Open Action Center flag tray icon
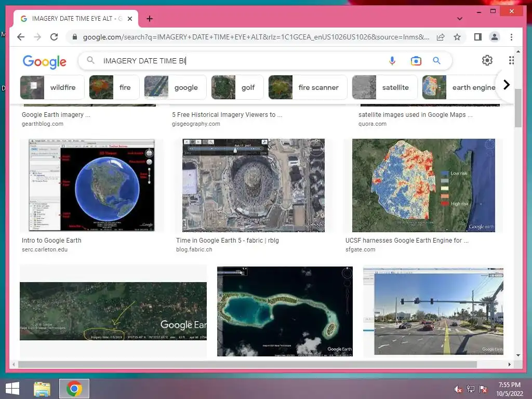The width and height of the screenshot is (532, 399). coord(483,389)
